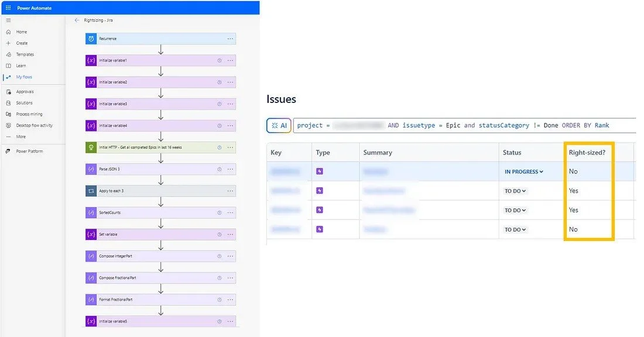Open Create in the sidebar

tap(22, 43)
